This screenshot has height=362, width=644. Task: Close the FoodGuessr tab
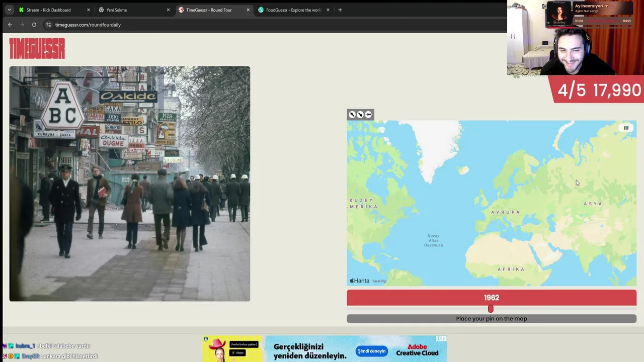point(328,10)
